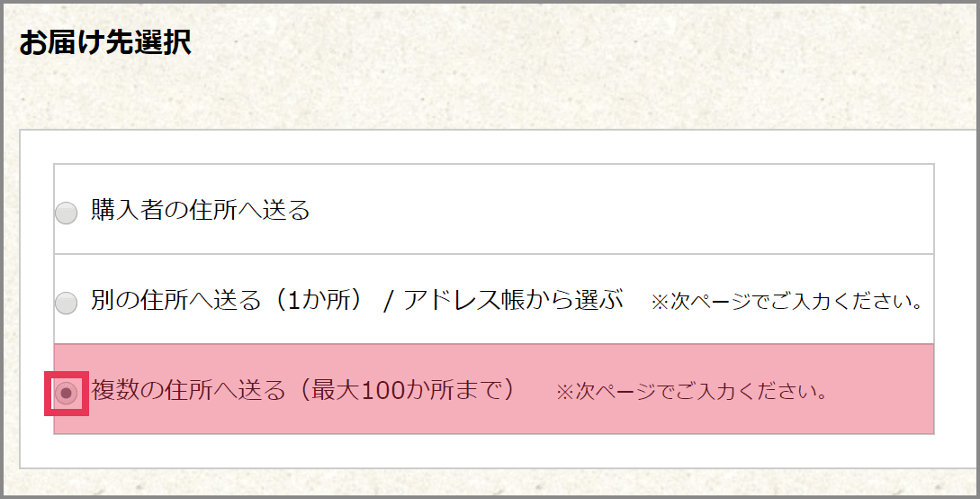
Task: Click empty space in the 購入者の住所 row
Action: click(630, 210)
